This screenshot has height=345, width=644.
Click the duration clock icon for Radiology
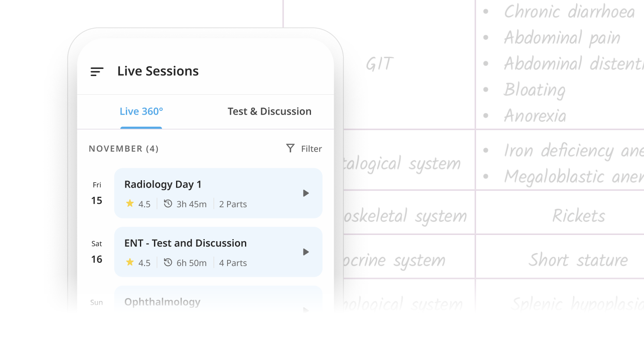[168, 203]
